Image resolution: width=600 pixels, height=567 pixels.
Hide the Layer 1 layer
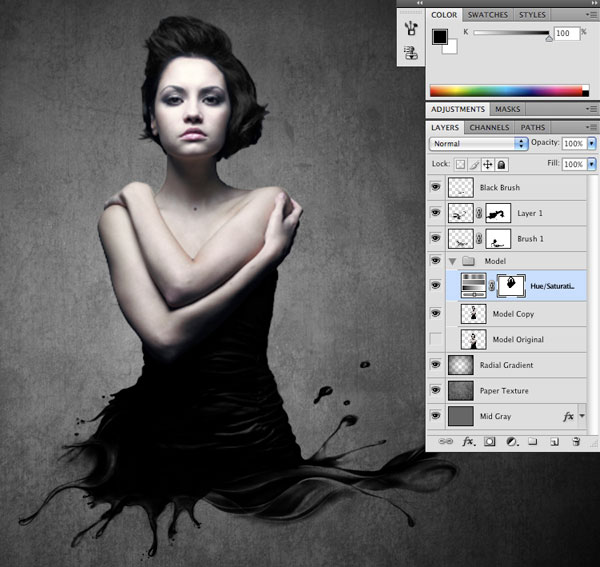(435, 213)
